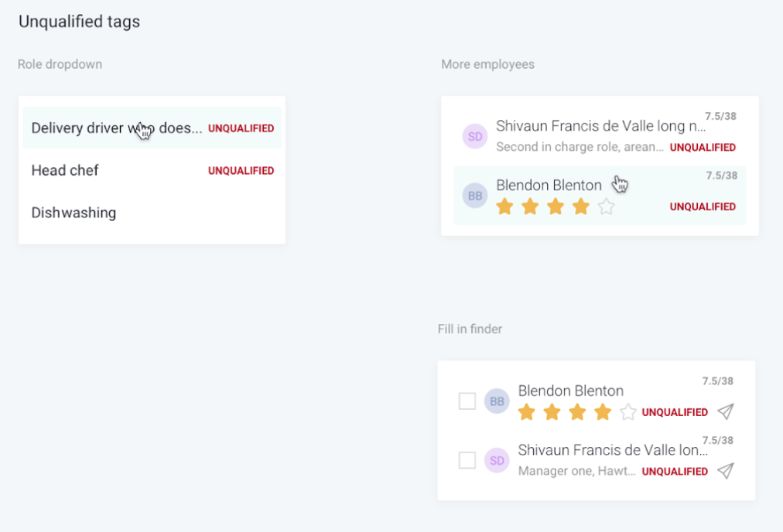Click the SD avatar in Fill in finder
The width and height of the screenshot is (783, 532).
(x=497, y=460)
